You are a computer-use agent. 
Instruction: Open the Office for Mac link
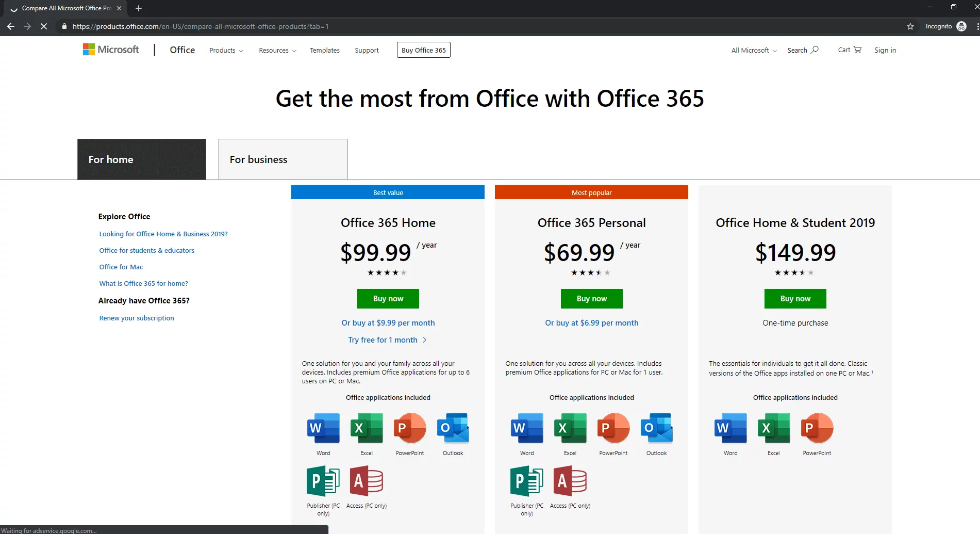point(121,267)
